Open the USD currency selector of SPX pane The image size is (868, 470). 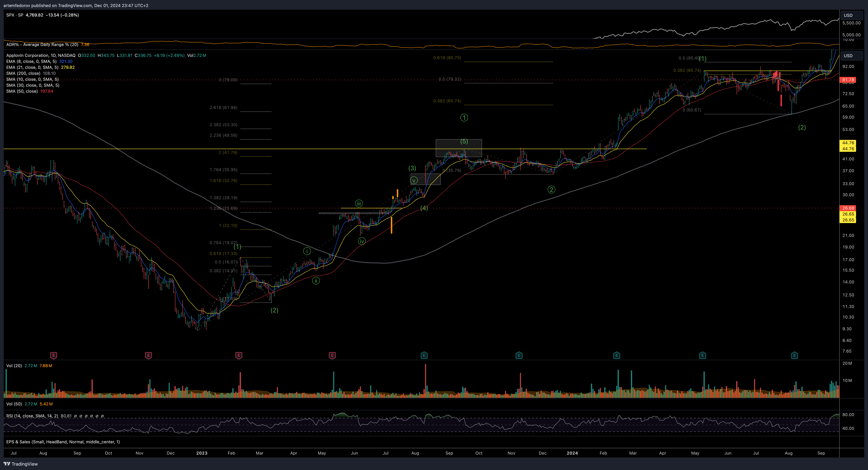852,15
